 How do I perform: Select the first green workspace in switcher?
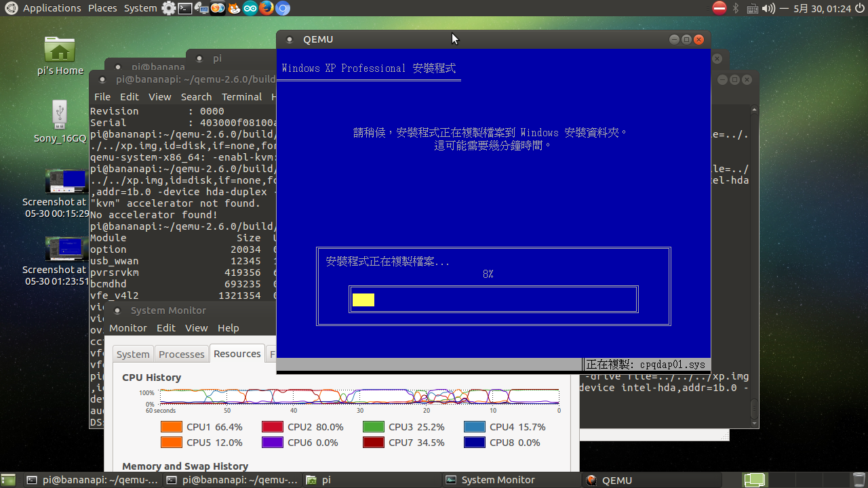point(754,480)
